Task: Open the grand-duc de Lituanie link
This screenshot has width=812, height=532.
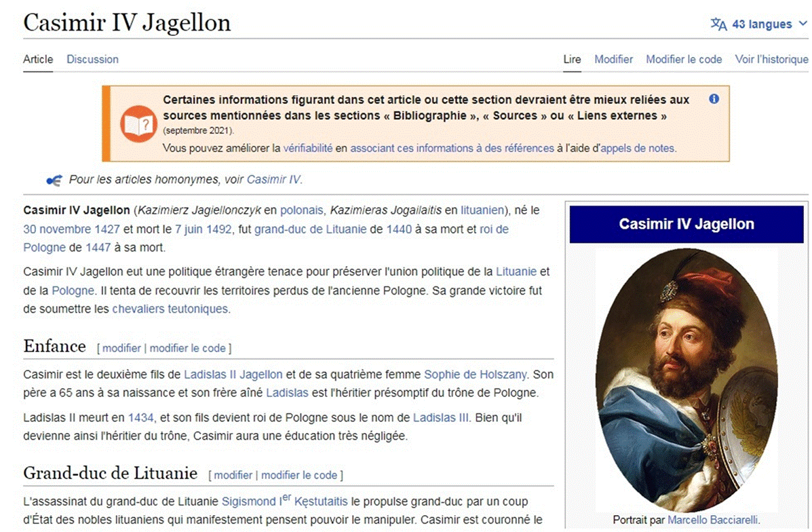Action: pos(310,229)
